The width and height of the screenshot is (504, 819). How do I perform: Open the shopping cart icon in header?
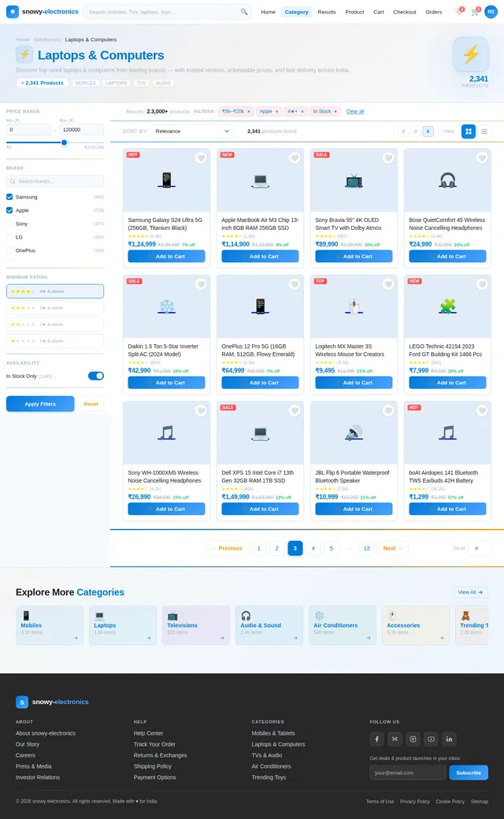475,12
